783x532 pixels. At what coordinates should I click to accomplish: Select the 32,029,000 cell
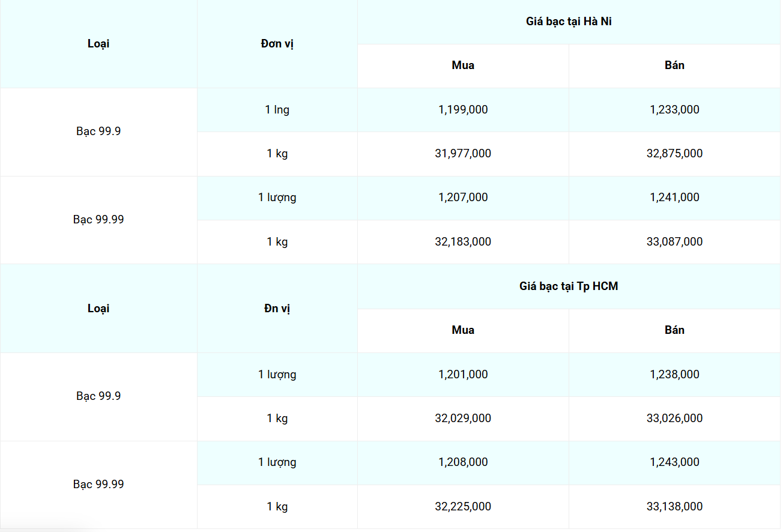(463, 419)
